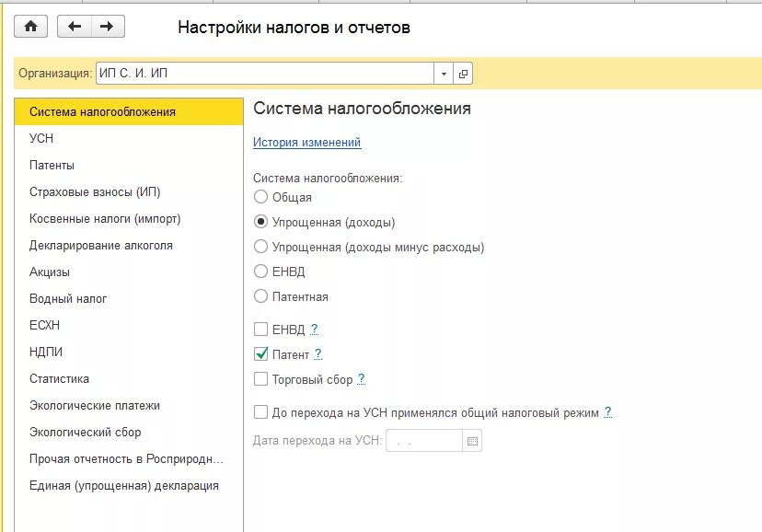Show help for Патент checkbox
This screenshot has width=762, height=532.
(317, 354)
